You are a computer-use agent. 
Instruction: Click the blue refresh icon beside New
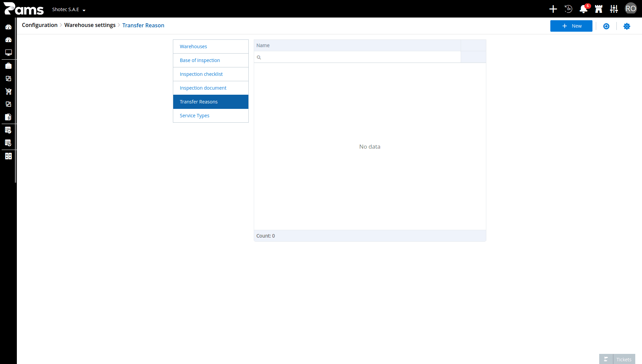[x=606, y=26]
